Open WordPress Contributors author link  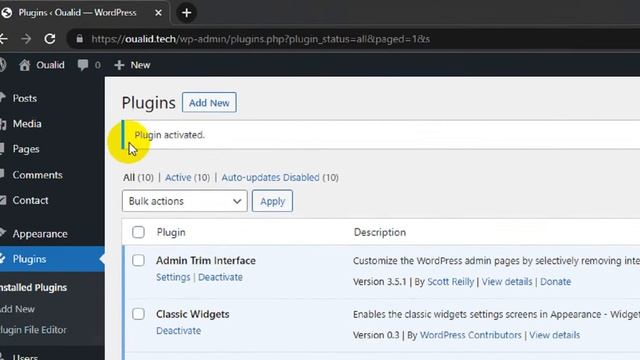[471, 335]
